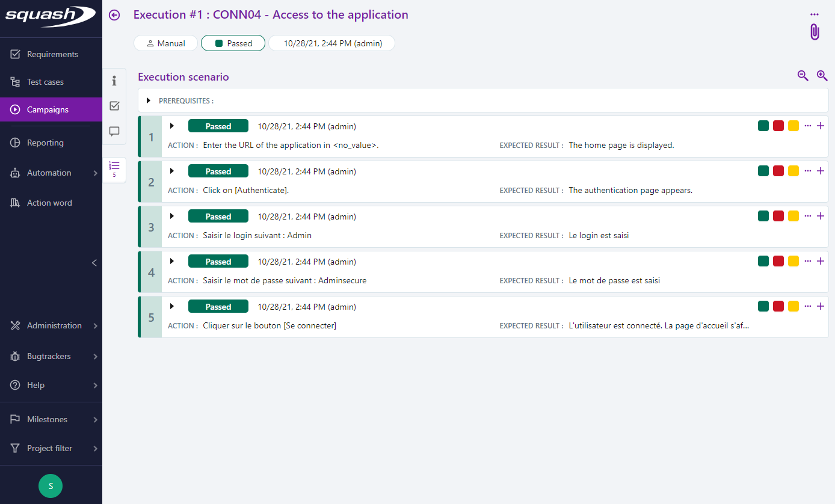Expand step 1 details triangle

tap(172, 126)
